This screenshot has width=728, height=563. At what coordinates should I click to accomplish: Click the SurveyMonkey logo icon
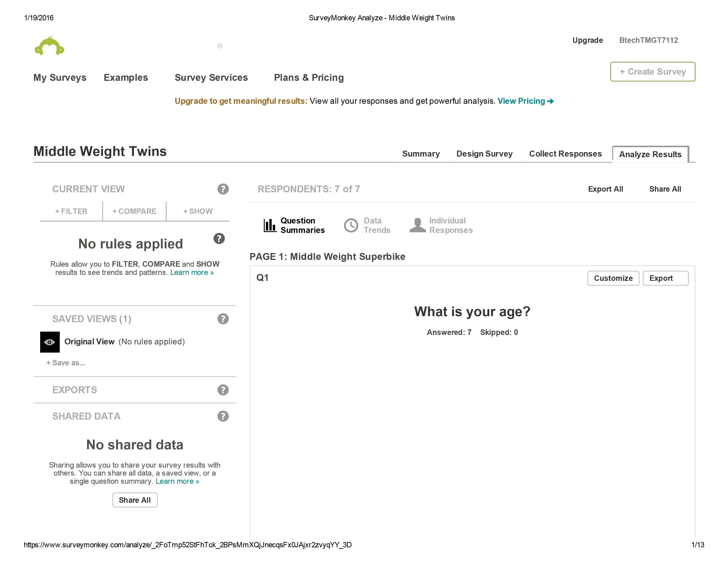point(49,46)
